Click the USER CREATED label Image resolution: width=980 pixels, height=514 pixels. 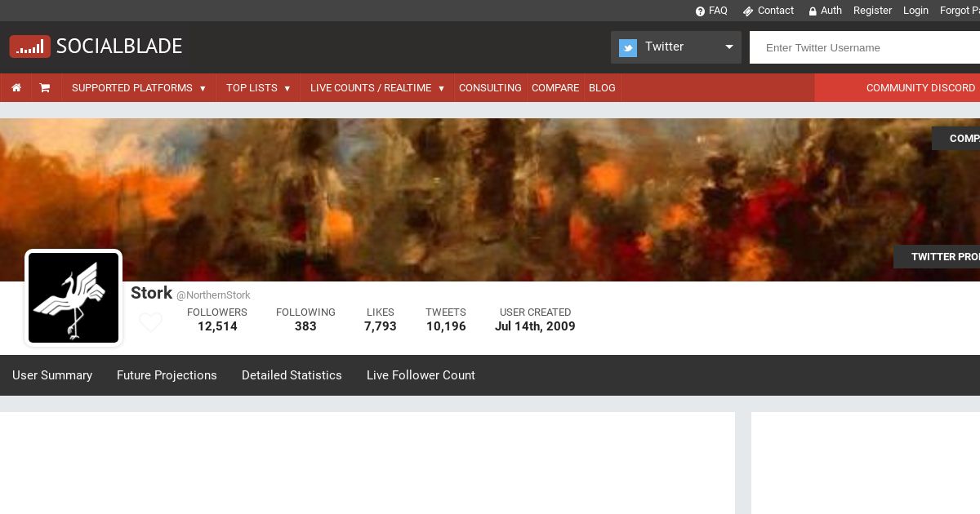(535, 312)
